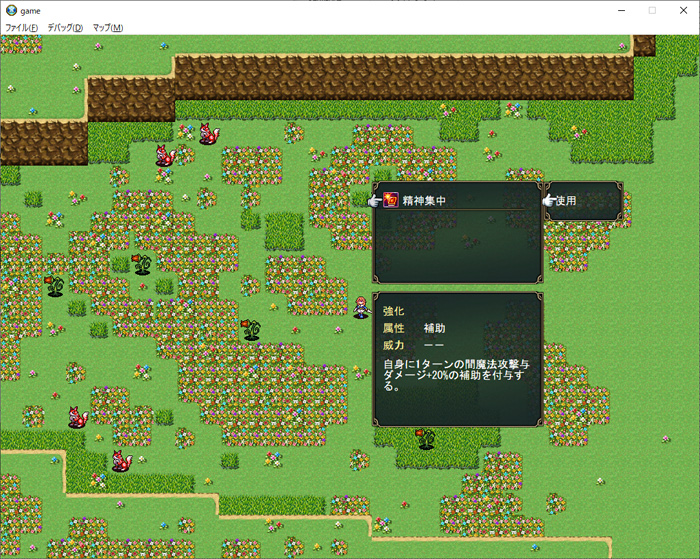This screenshot has height=559, width=700.
Task: Click the game window globe icon
Action: click(x=12, y=10)
